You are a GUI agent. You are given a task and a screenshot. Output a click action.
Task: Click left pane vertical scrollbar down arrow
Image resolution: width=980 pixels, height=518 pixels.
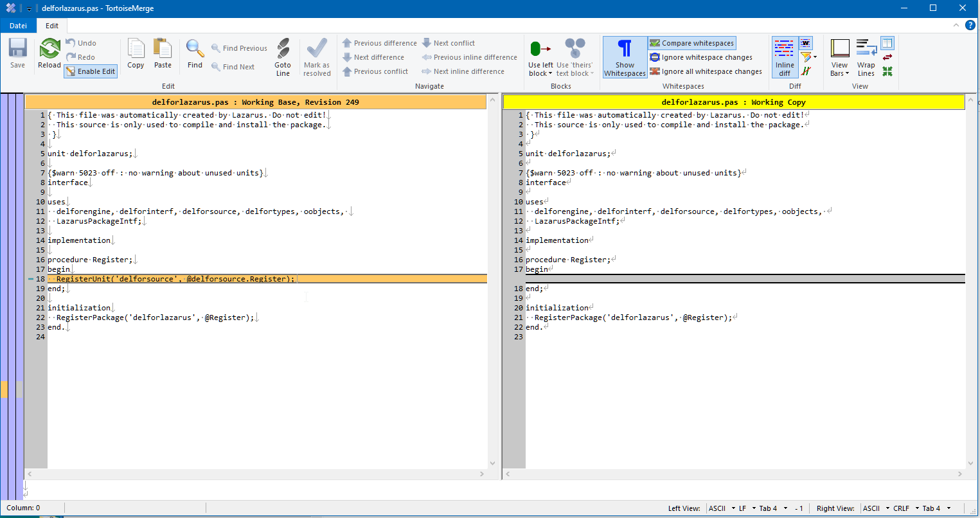pos(493,463)
